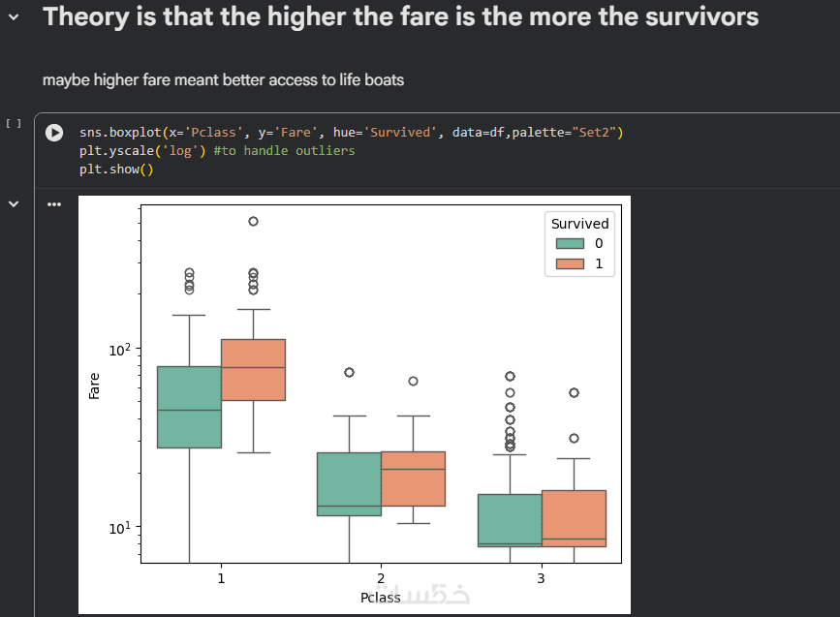Collapse the 'Theory is that' heading section
This screenshot has height=617, width=840.
[x=14, y=17]
